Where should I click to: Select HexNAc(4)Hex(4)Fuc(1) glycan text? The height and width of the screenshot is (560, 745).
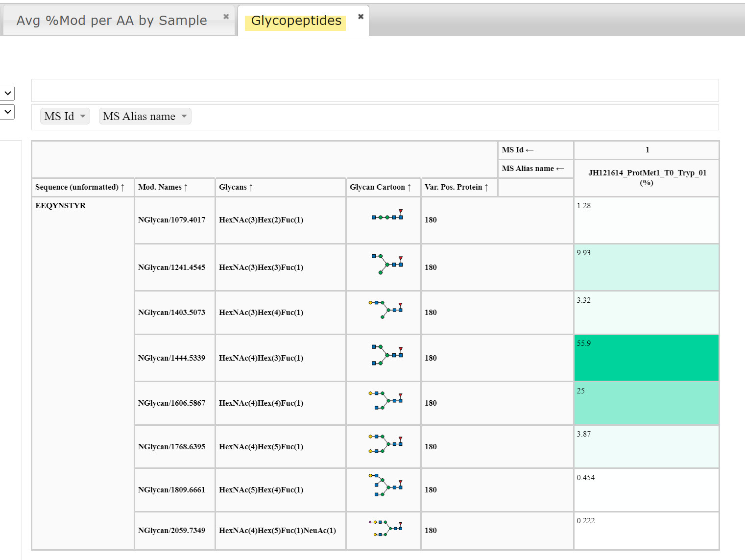pyautogui.click(x=261, y=403)
